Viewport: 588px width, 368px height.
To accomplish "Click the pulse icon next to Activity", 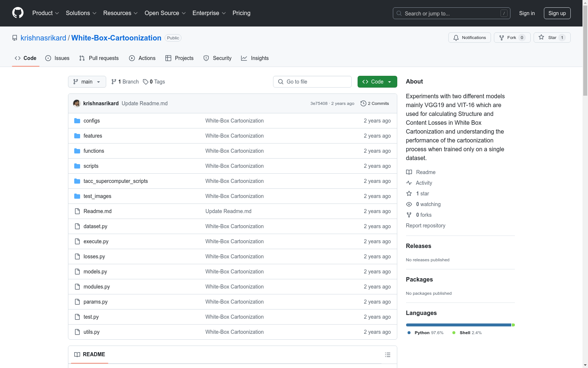I will click(x=409, y=183).
